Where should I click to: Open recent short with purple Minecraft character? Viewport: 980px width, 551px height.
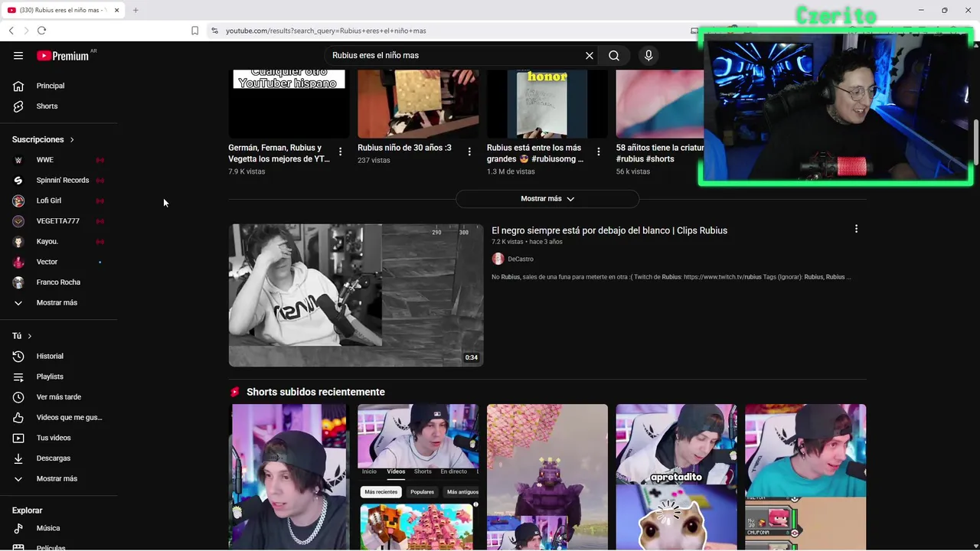547,477
